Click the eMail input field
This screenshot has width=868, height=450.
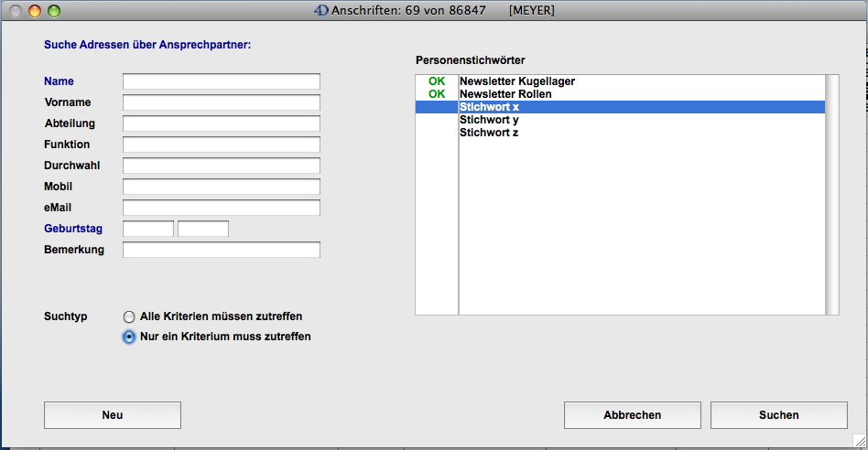(x=222, y=208)
